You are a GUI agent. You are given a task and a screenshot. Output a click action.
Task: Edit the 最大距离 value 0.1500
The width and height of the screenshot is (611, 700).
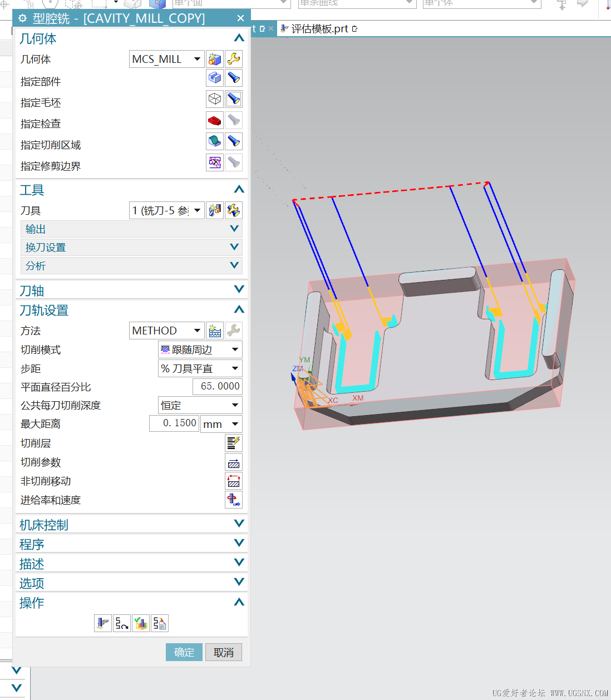(174, 423)
